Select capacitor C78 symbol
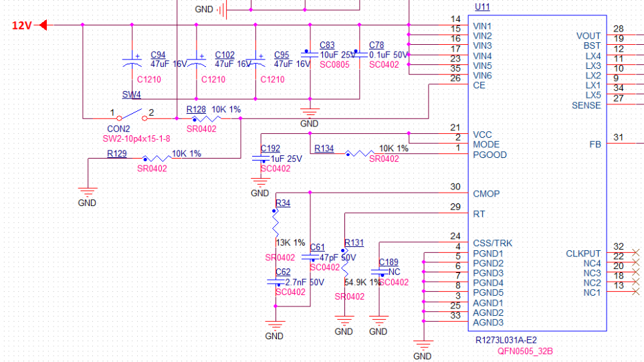Screen dimensions: 644x362 point(360,54)
